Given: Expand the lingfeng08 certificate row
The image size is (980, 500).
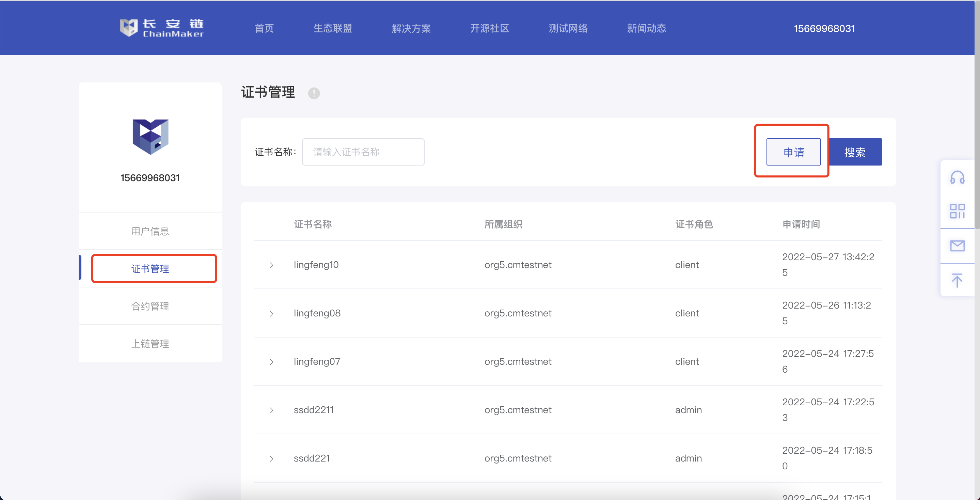Looking at the screenshot, I should (x=271, y=314).
